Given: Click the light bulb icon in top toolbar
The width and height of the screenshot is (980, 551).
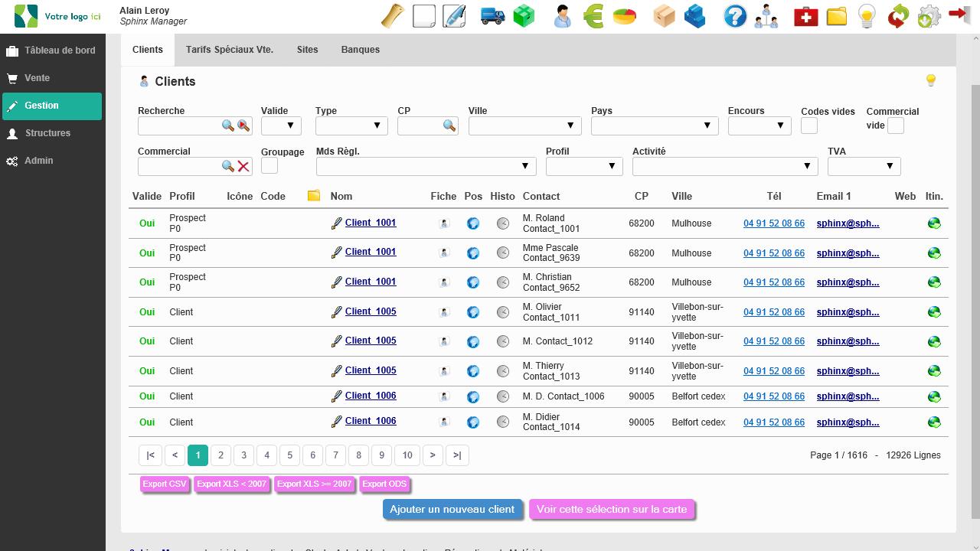Looking at the screenshot, I should point(867,16).
